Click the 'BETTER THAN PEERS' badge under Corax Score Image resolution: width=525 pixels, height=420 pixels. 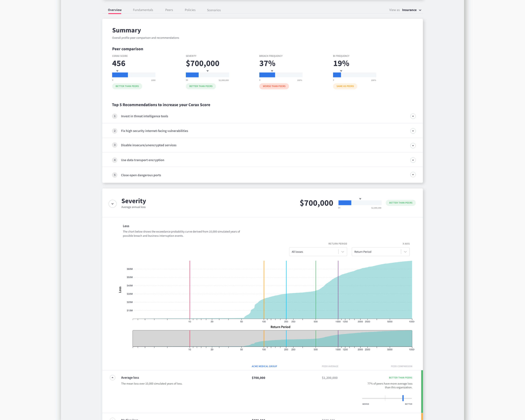[x=127, y=86]
